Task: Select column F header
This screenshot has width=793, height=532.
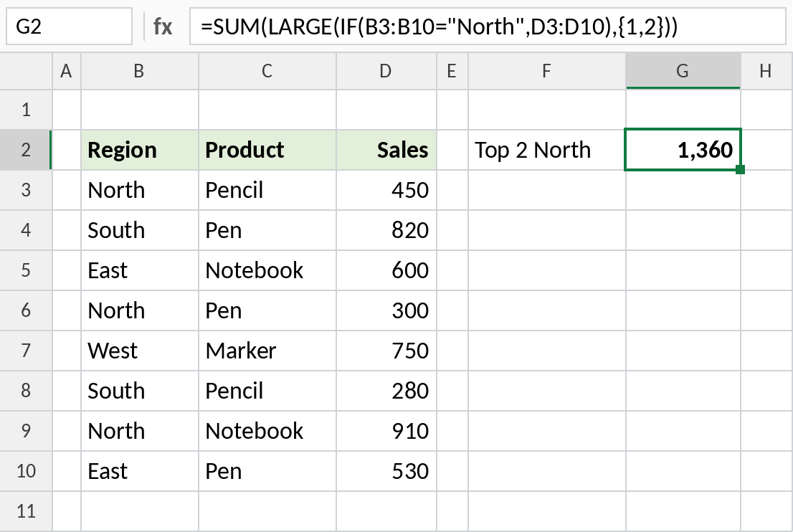Action: (546, 71)
